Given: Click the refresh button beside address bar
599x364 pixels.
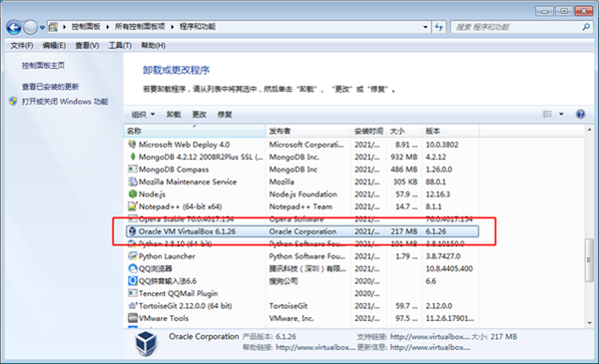Looking at the screenshot, I should (x=439, y=27).
